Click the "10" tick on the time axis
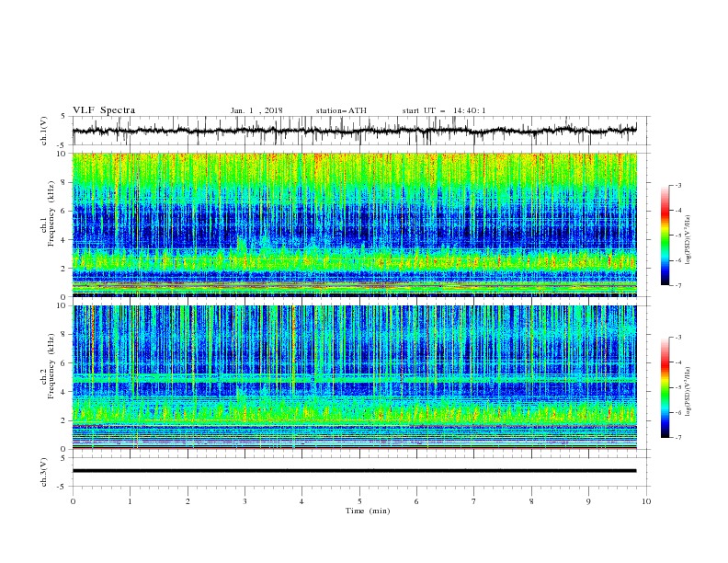Image resolution: width=728 pixels, height=563 pixels. pyautogui.click(x=646, y=501)
